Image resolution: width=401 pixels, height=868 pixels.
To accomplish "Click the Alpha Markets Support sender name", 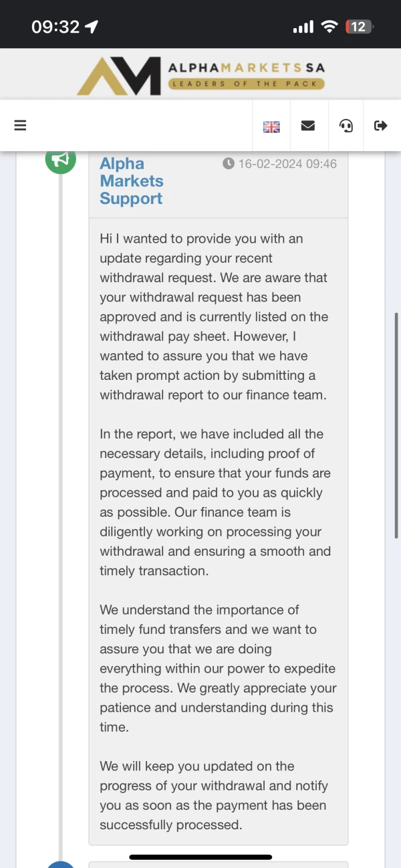I will [132, 181].
